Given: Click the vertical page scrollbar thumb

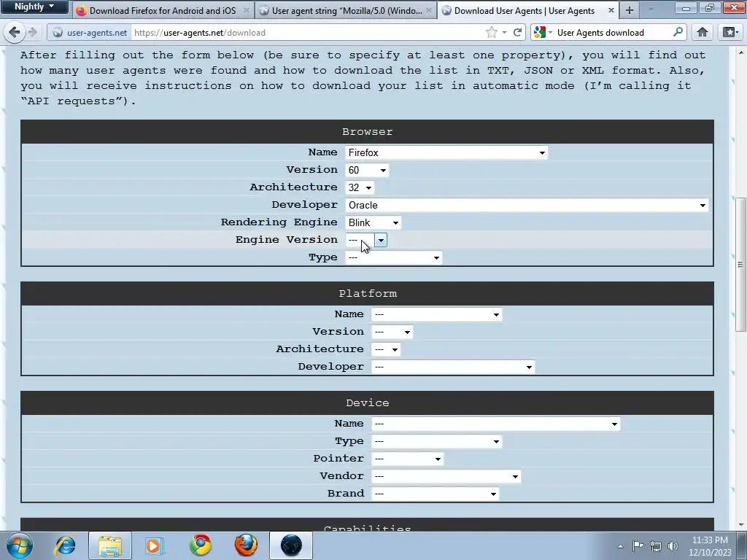Looking at the screenshot, I should 740,264.
